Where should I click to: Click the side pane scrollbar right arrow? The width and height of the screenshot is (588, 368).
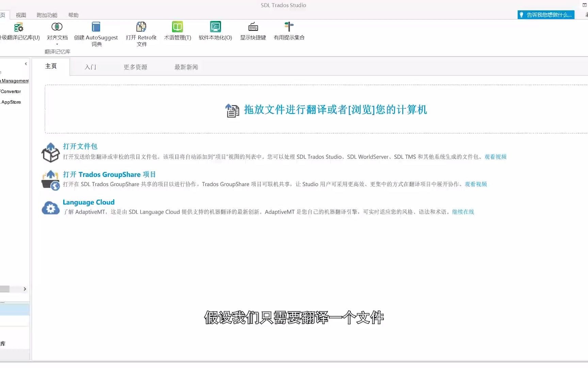(x=25, y=289)
